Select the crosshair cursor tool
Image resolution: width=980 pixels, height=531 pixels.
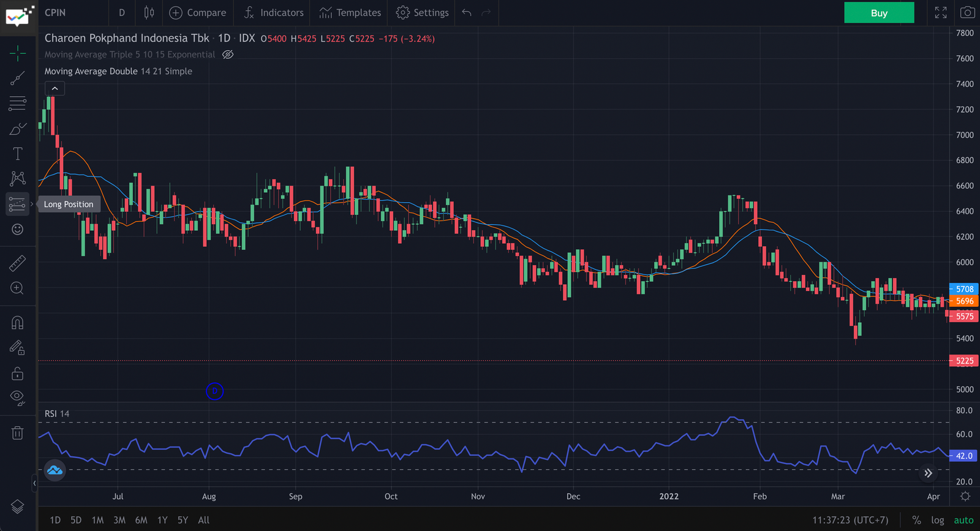coord(18,53)
